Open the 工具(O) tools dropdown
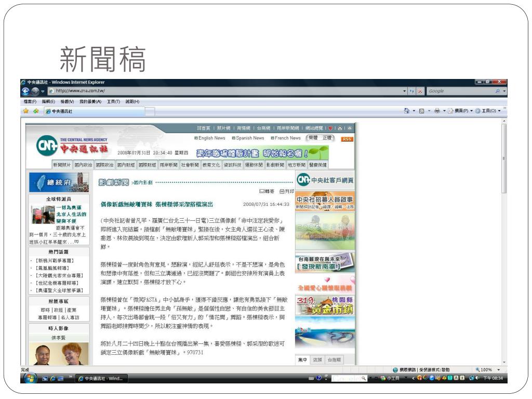Screen dimensions: 532x399 tap(488, 111)
